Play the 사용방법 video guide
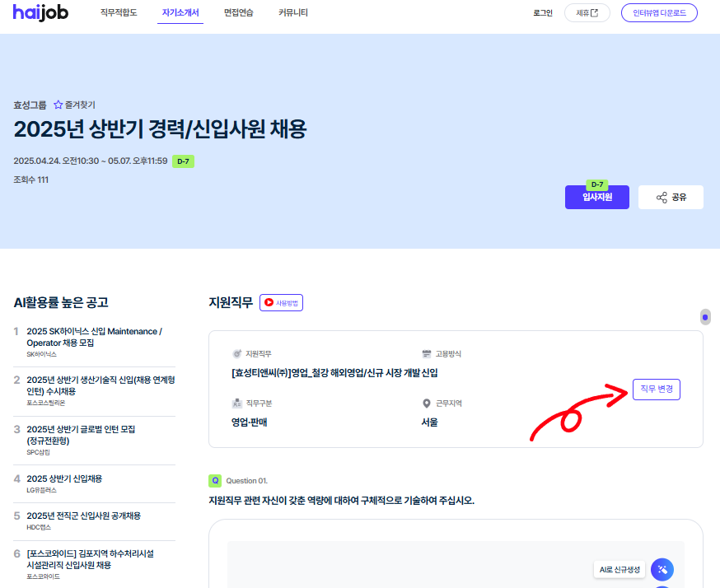The image size is (720, 588). [x=281, y=302]
